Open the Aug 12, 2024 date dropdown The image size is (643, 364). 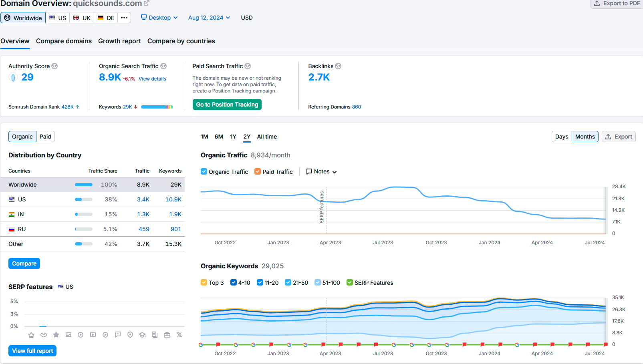pyautogui.click(x=209, y=18)
